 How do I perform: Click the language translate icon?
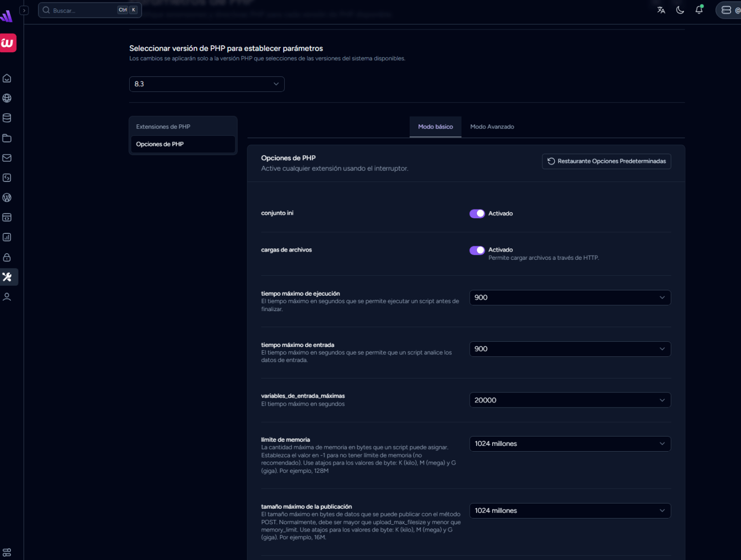(661, 10)
